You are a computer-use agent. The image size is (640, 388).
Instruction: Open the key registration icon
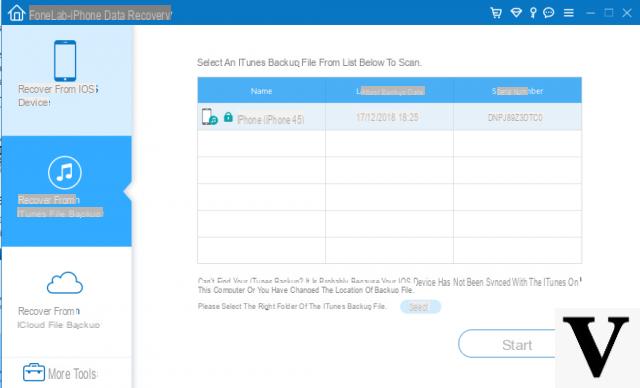(x=533, y=13)
